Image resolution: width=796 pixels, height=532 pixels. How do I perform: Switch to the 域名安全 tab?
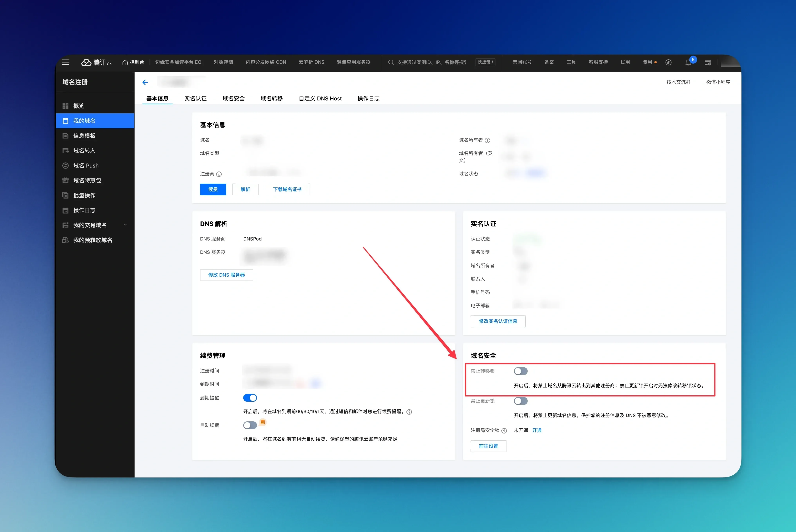tap(233, 98)
